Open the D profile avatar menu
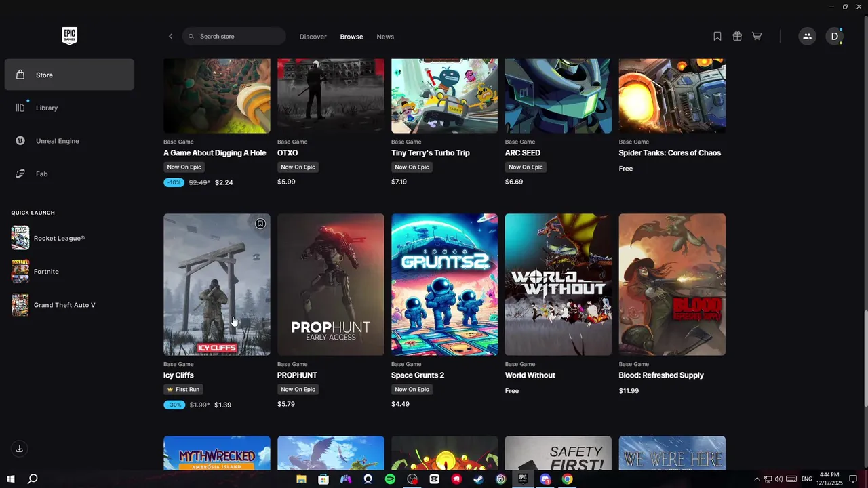868x488 pixels. (x=834, y=37)
